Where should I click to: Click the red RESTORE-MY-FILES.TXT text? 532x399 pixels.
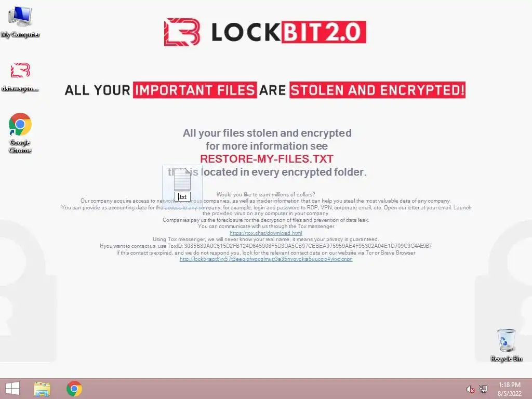[x=267, y=159]
